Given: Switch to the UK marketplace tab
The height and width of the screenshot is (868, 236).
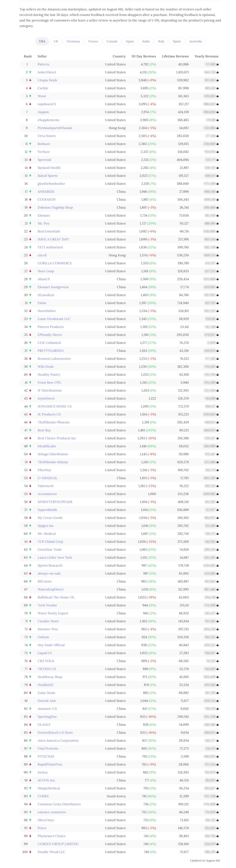Looking at the screenshot, I should coord(56,41).
